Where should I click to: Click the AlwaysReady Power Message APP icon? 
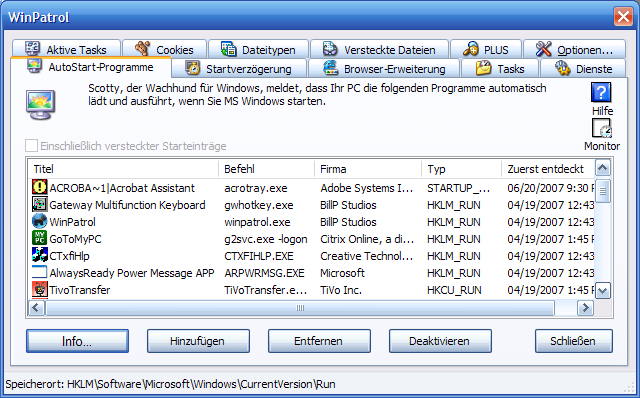tap(40, 272)
